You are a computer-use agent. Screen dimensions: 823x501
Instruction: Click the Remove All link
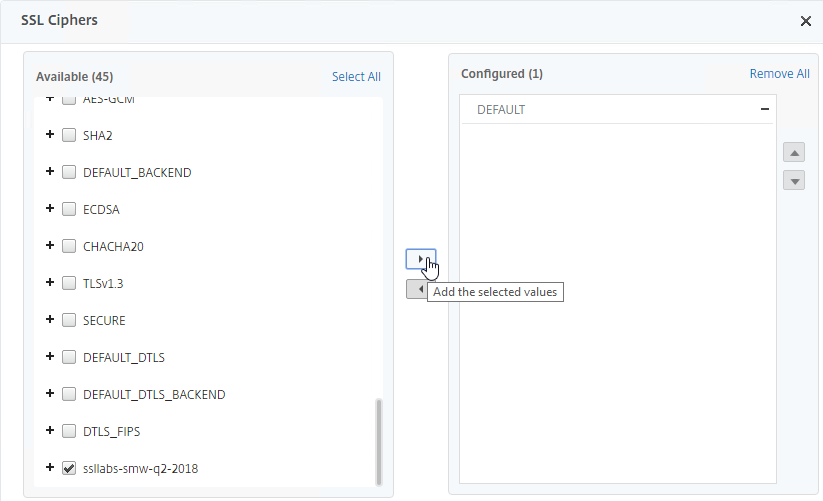click(779, 74)
